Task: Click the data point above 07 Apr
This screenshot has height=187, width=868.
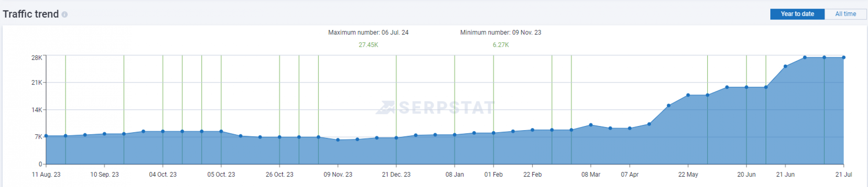Action: pyautogui.click(x=630, y=128)
